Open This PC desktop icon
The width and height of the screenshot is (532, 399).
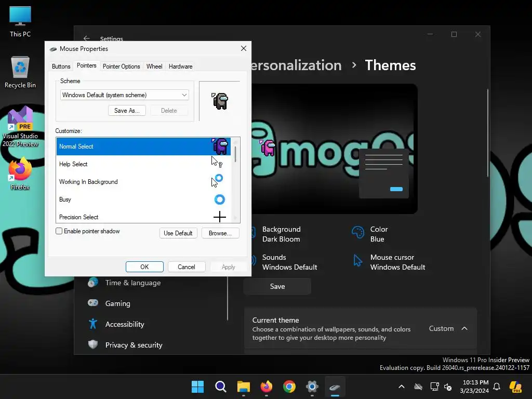[20, 22]
